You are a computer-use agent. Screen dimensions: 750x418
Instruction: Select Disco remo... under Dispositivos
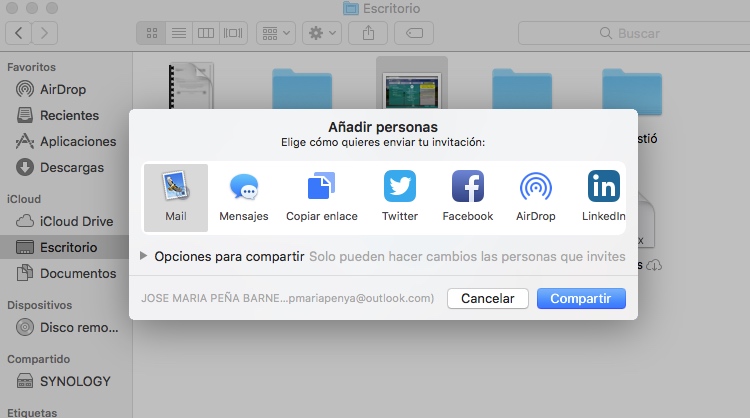(x=66, y=328)
